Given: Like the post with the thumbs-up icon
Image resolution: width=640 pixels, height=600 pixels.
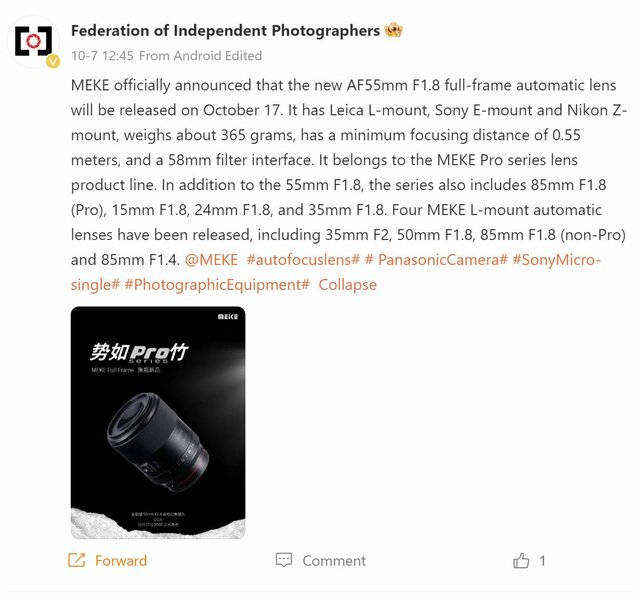Looking at the screenshot, I should coord(521,561).
